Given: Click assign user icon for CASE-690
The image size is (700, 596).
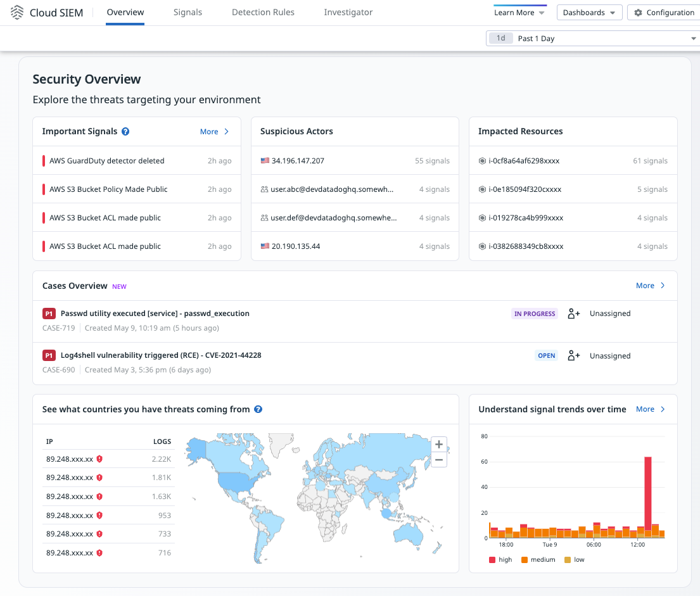Looking at the screenshot, I should click(x=574, y=356).
